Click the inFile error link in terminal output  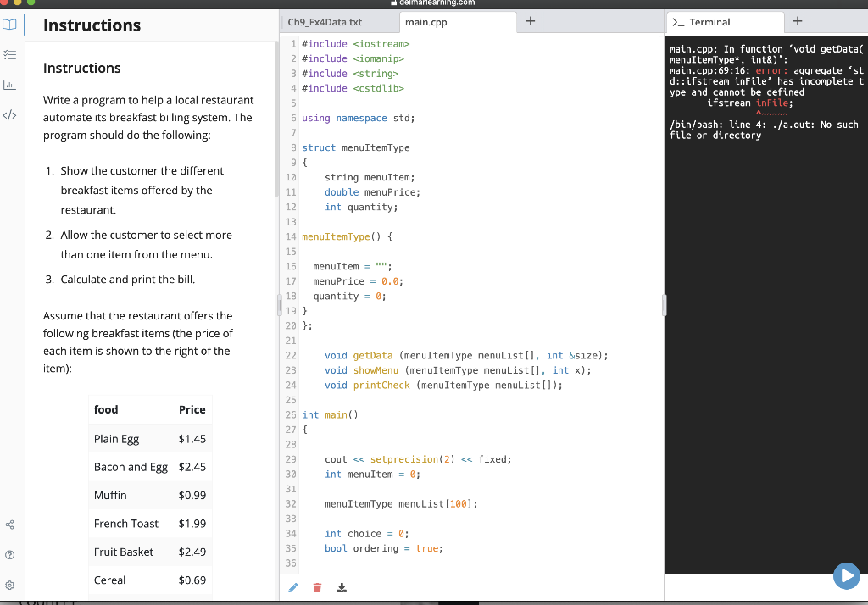pos(773,103)
